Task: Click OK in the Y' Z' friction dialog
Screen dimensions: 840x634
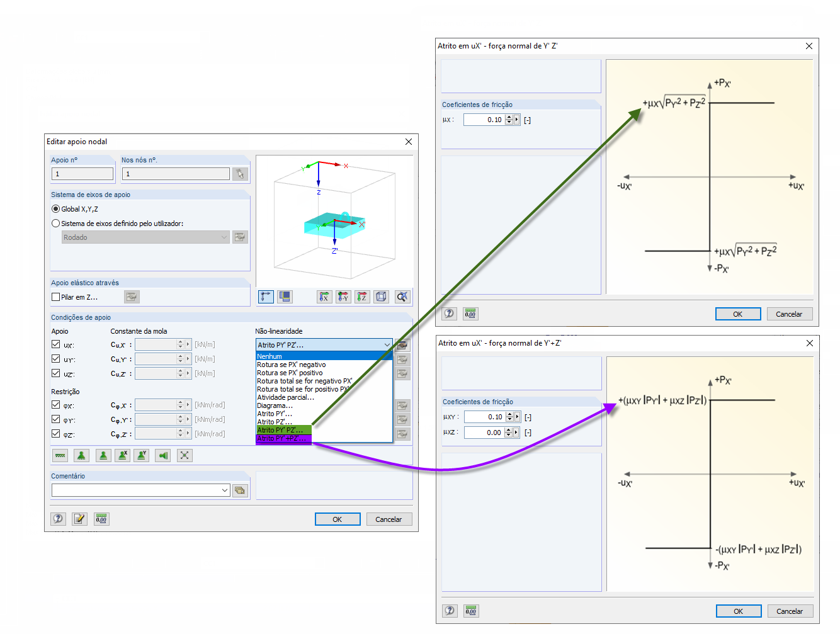Action: (738, 314)
